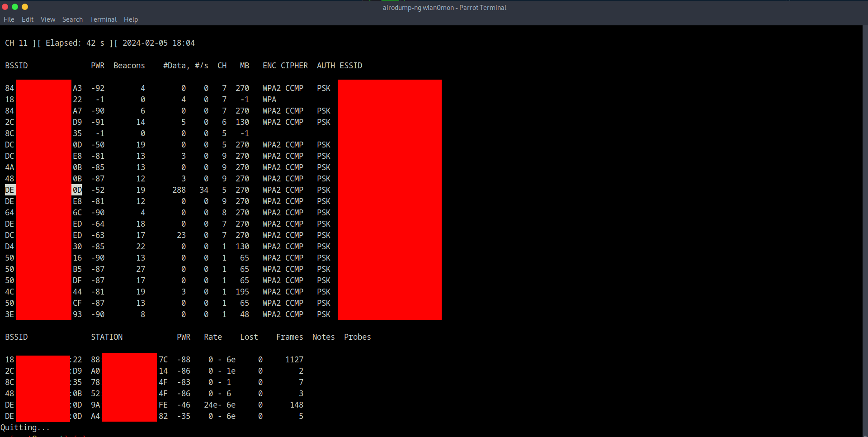Viewport: 868px width, 437px height.
Task: Click the STATION column header
Action: (107, 337)
